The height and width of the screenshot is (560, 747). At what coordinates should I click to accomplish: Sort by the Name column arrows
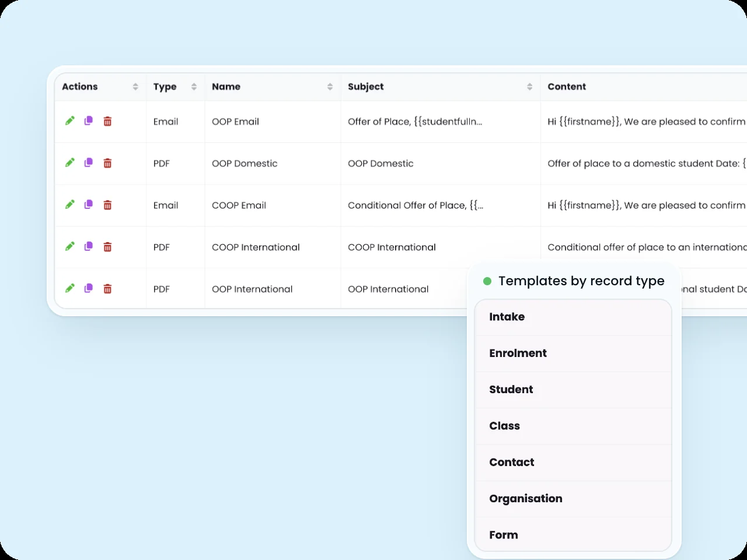(330, 87)
